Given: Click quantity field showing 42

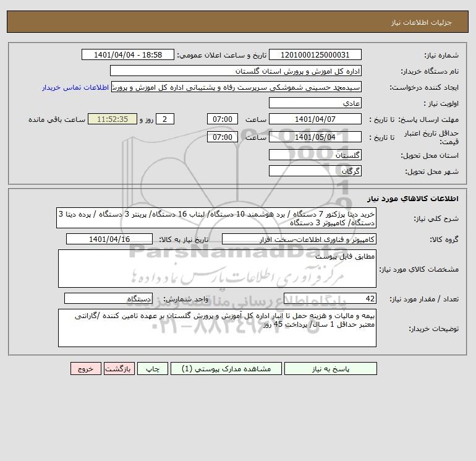Looking at the screenshot, I should tap(330, 298).
